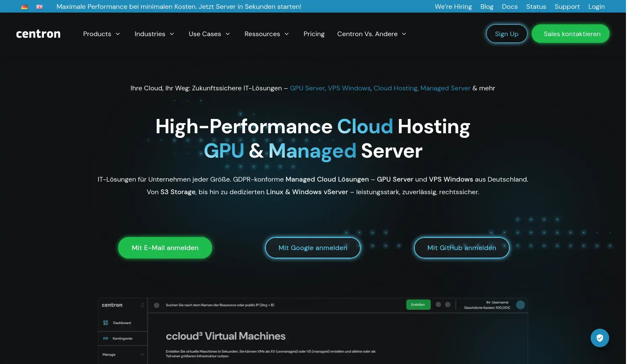This screenshot has width=631, height=364.
Task: Open the blue shield privacy badge
Action: tap(599, 338)
